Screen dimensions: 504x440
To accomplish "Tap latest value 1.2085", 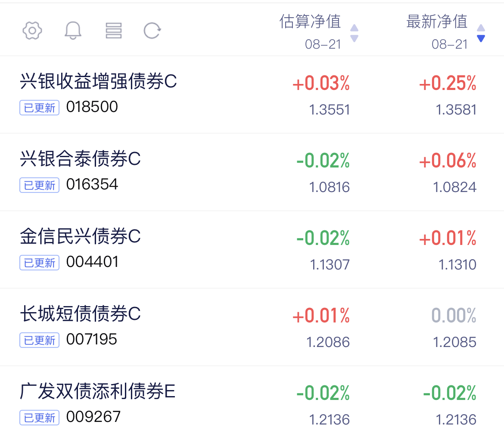I will tap(455, 342).
